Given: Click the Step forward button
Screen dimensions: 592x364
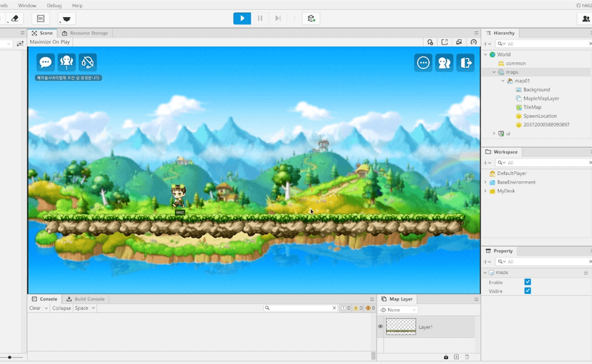Looking at the screenshot, I should pos(278,18).
